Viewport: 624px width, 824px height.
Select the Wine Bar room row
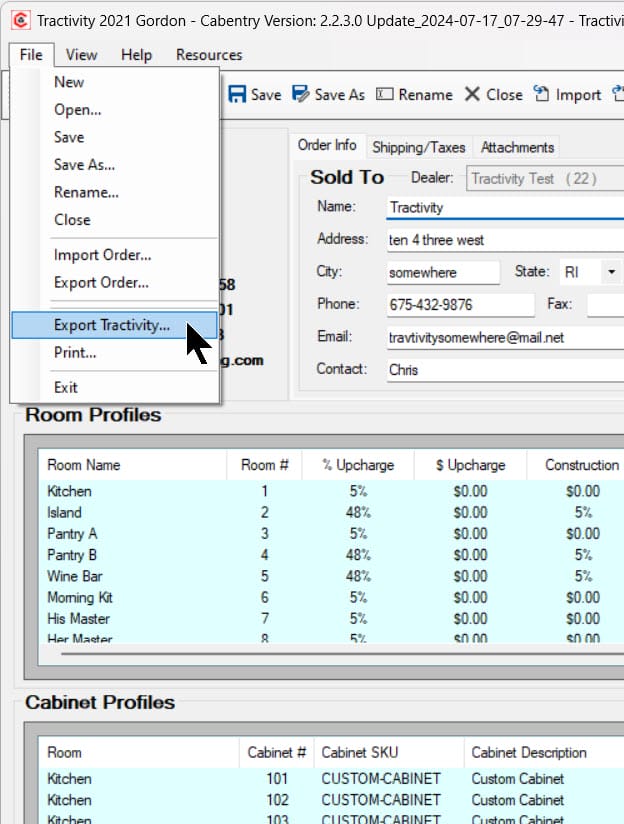click(331, 576)
